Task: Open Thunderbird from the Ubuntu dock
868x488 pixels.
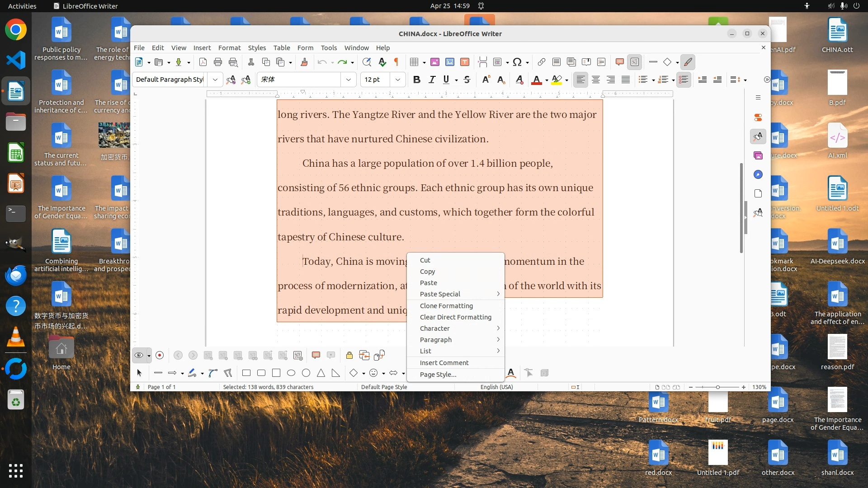Action: pyautogui.click(x=16, y=274)
